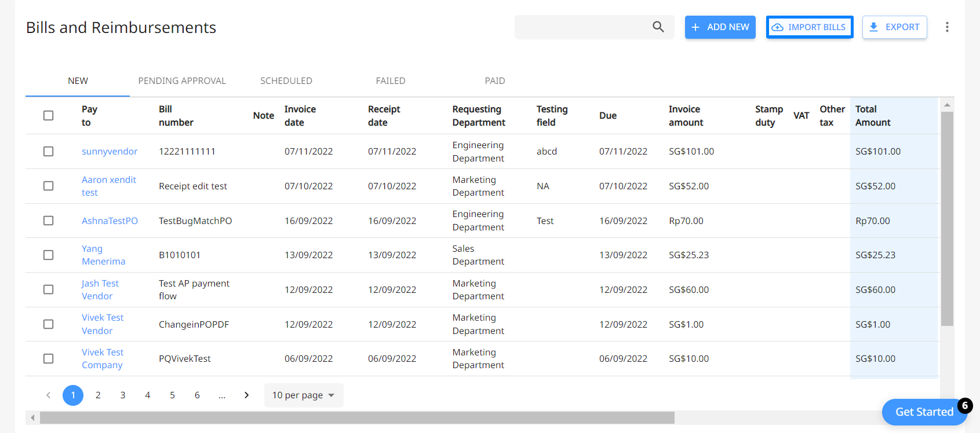Screen dimensions: 980x433
Task: Go to page 3
Action: click(x=123, y=395)
